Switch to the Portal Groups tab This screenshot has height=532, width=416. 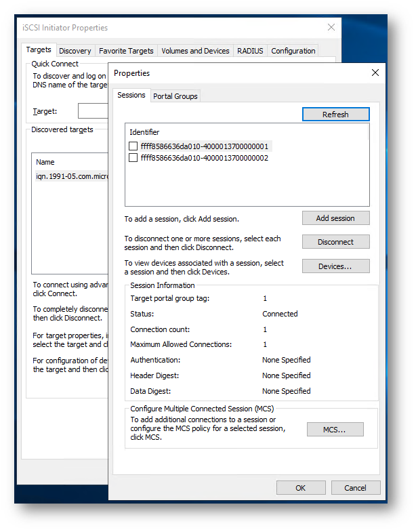(175, 96)
